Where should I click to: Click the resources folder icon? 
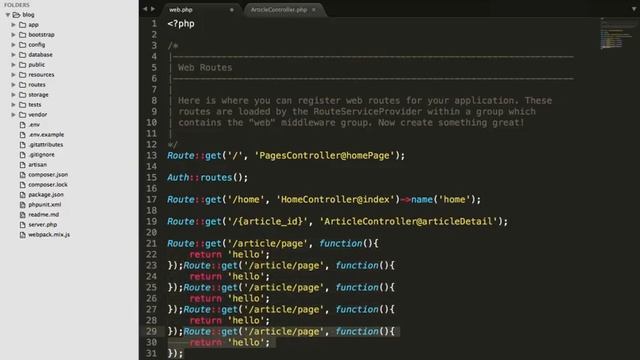click(23, 75)
